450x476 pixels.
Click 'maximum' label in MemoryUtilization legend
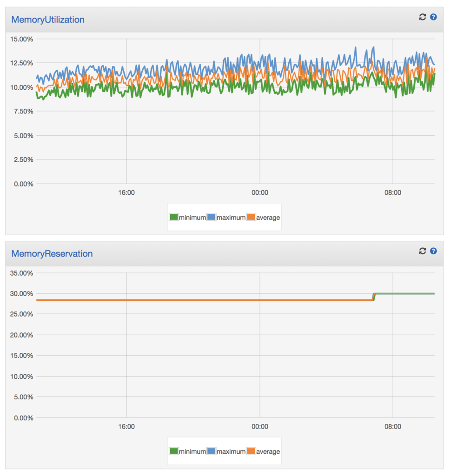coord(231,218)
